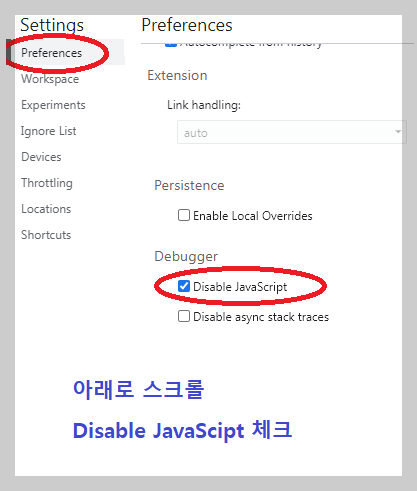Click the Link handling label

(204, 105)
